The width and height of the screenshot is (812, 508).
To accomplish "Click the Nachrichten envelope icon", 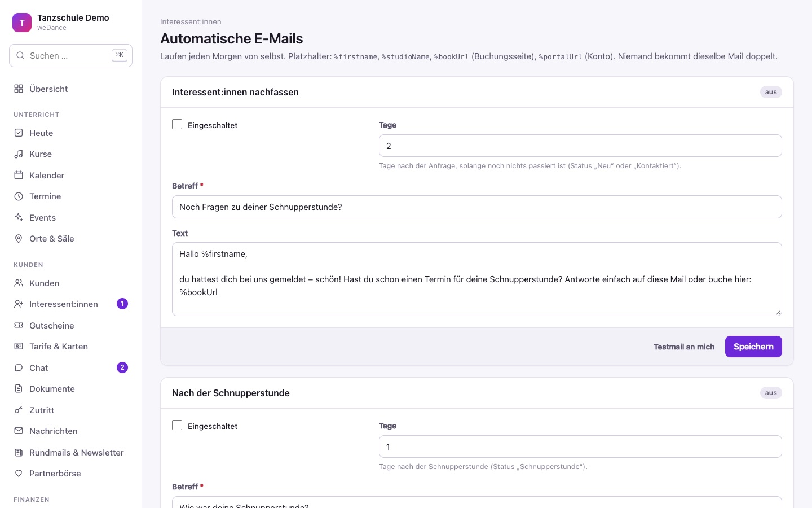I will tap(19, 431).
